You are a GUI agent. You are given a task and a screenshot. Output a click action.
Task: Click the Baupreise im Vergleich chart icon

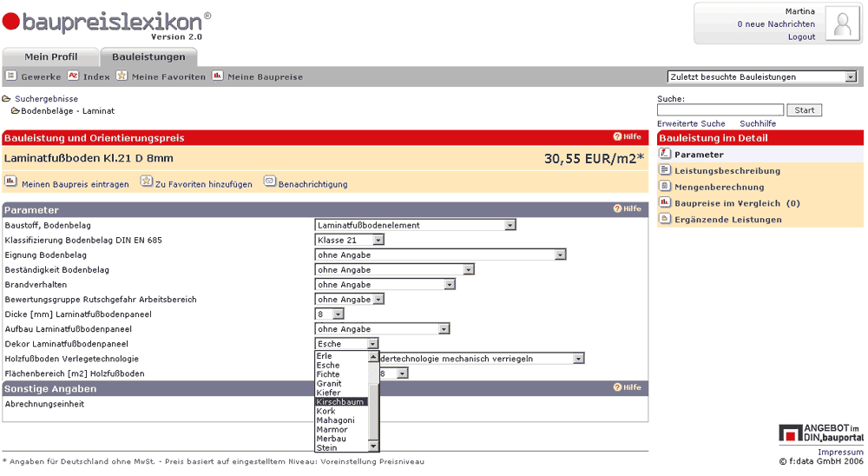pos(666,202)
